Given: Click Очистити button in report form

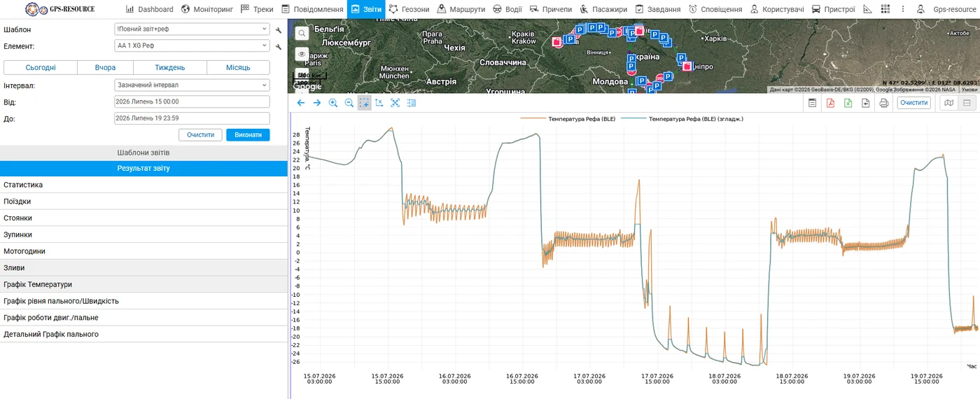Looking at the screenshot, I should click(200, 134).
